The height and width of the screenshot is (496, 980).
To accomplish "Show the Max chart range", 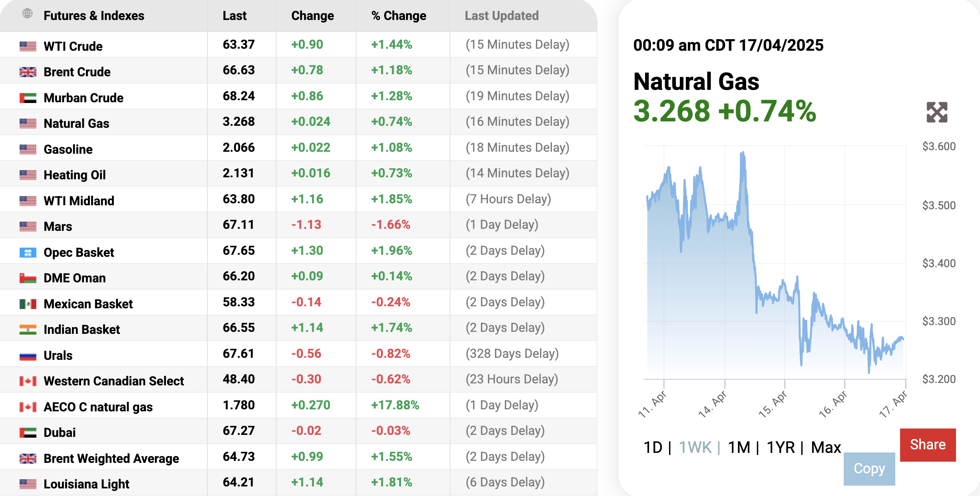I will pyautogui.click(x=826, y=447).
